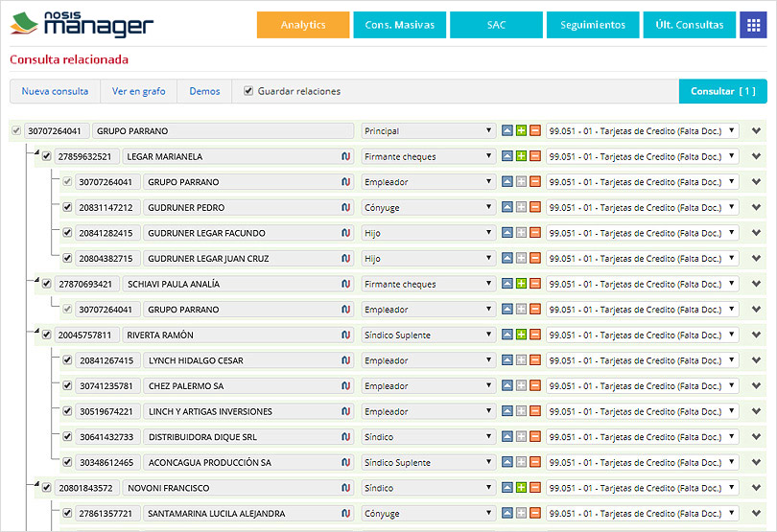Click the Nosis N icon beside GUDRUNER LEGAR FACUNDO
This screenshot has width=777, height=532.
346,232
